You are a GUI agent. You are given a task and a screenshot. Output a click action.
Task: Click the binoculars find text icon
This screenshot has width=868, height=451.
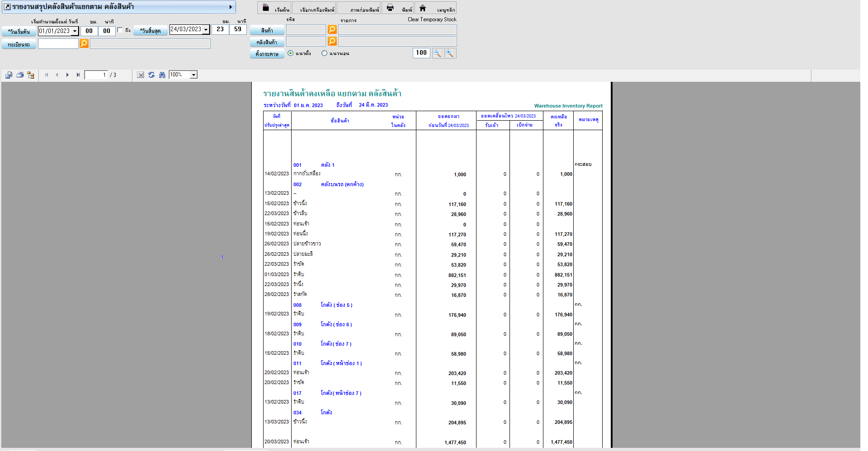[x=162, y=75]
